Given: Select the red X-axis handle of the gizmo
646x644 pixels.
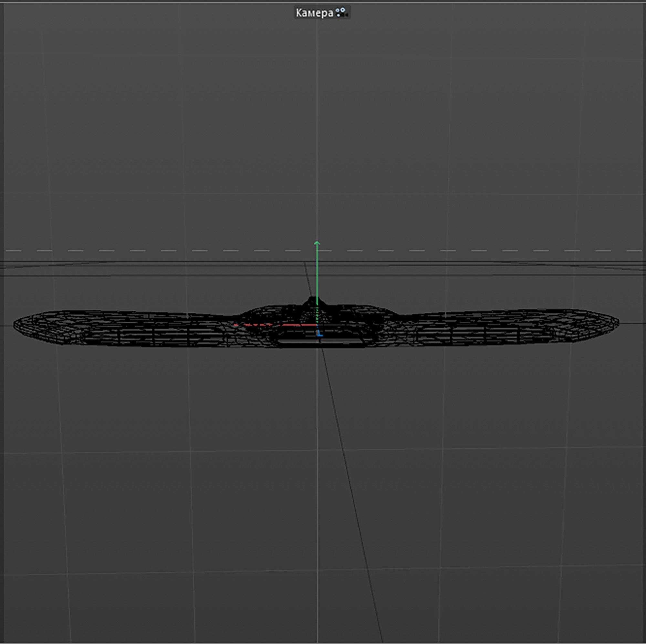Looking at the screenshot, I should point(276,325).
